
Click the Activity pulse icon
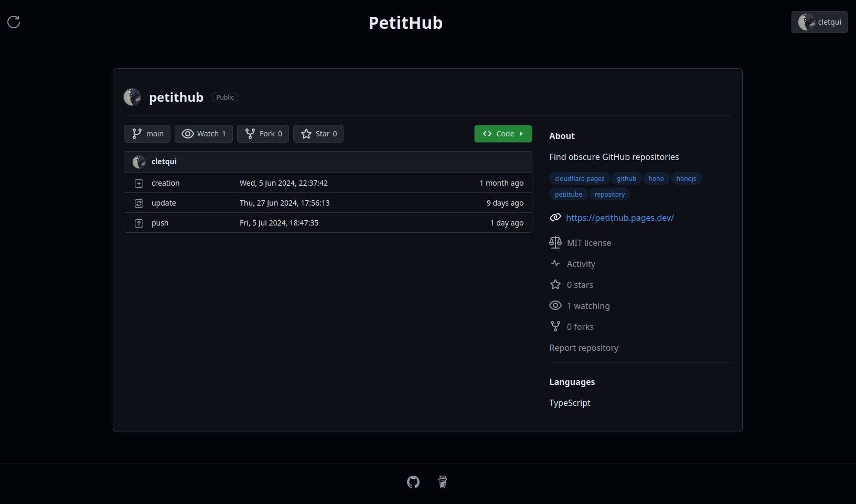[x=555, y=263]
